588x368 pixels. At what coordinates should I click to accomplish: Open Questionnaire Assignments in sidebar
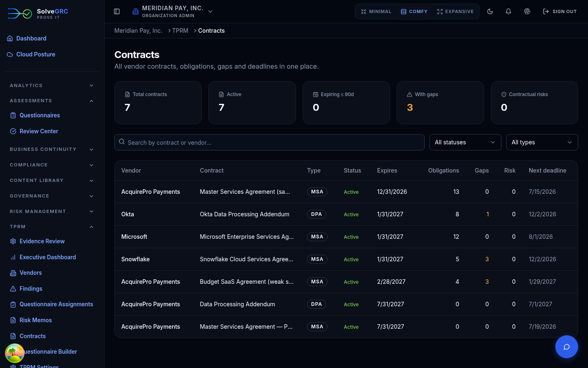point(52,304)
